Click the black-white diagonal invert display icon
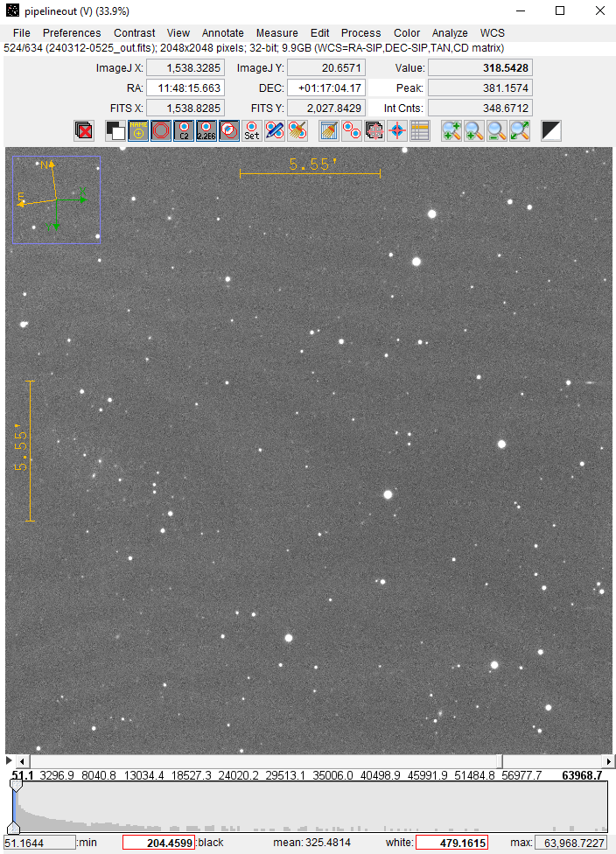 [x=550, y=131]
